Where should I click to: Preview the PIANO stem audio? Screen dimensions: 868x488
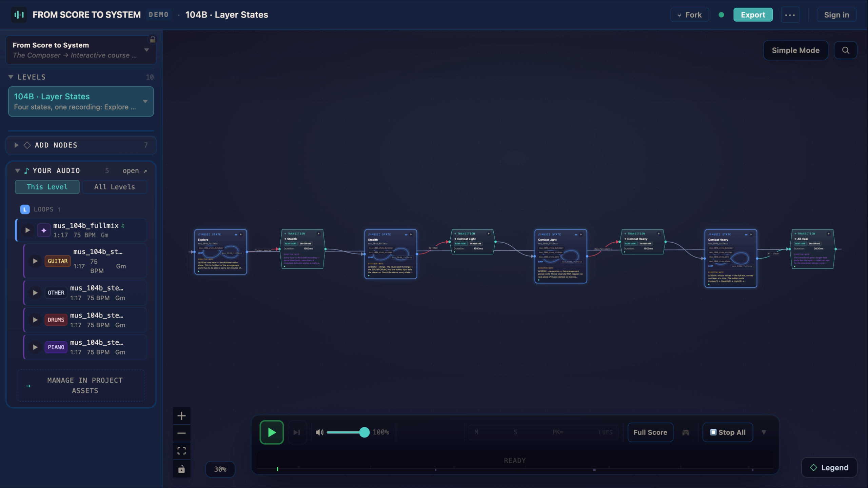[x=35, y=347]
